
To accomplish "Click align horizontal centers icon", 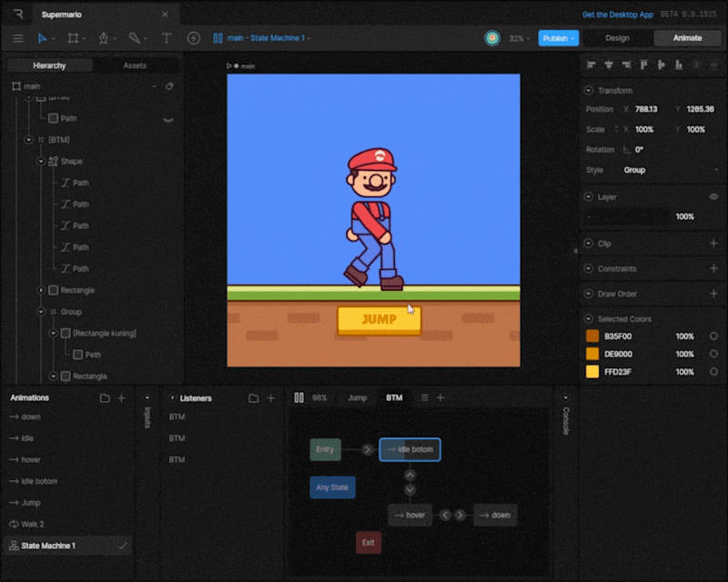I will pyautogui.click(x=609, y=65).
